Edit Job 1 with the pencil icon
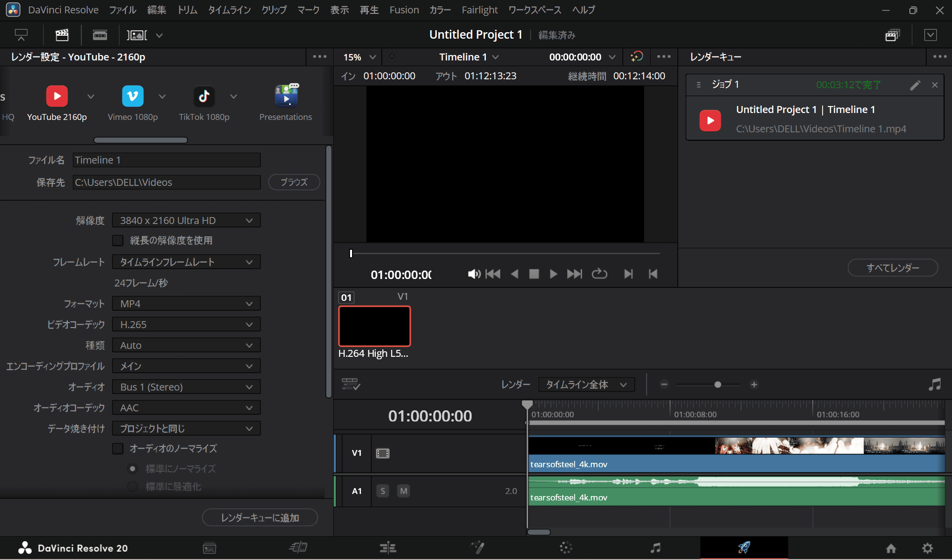The height and width of the screenshot is (560, 952). click(915, 85)
